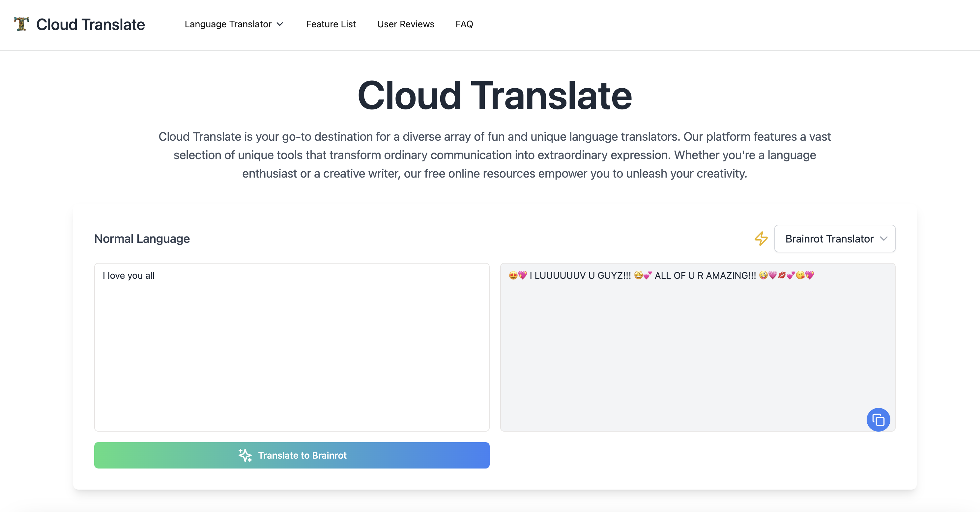Click the yellow lightning bolt icon
The height and width of the screenshot is (512, 980).
[x=761, y=239]
